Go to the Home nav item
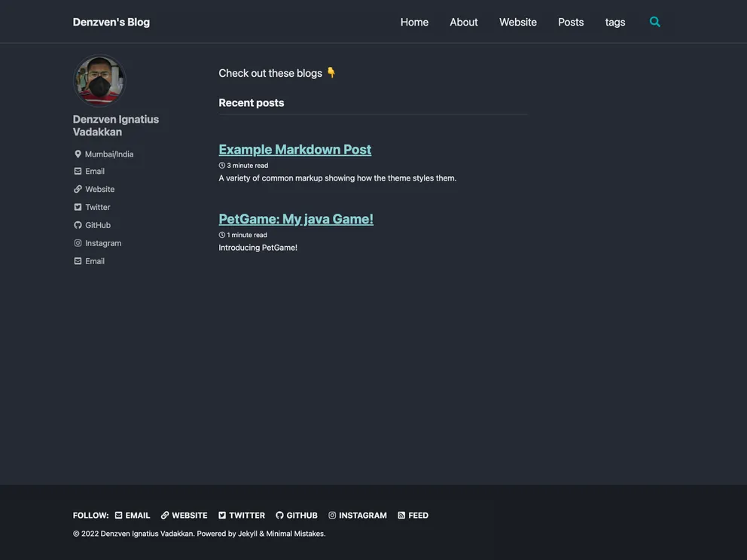The image size is (747, 560). point(414,22)
